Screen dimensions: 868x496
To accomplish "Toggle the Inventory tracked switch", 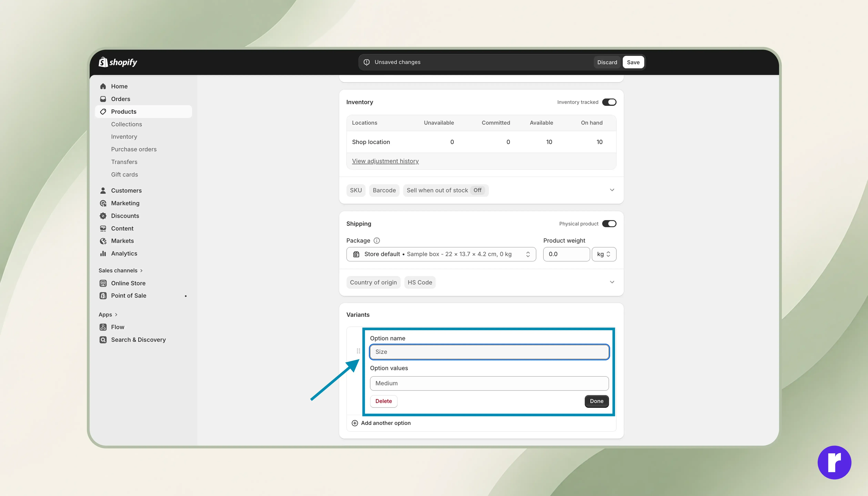I will click(x=609, y=102).
